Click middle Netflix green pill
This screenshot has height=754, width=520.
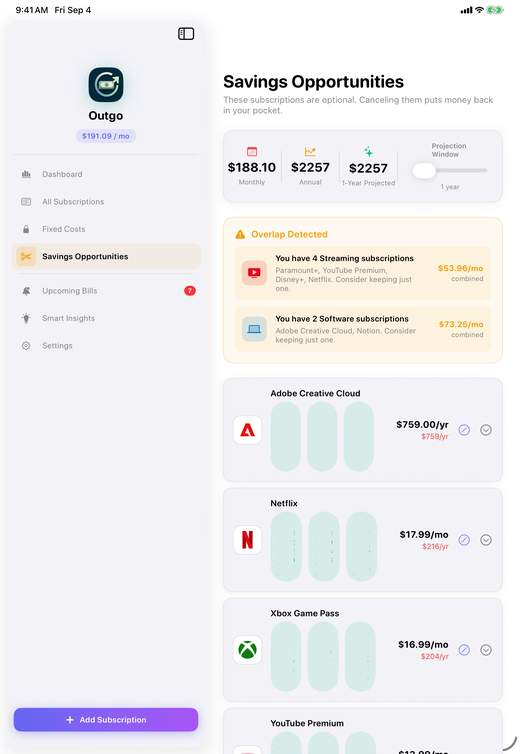(324, 547)
